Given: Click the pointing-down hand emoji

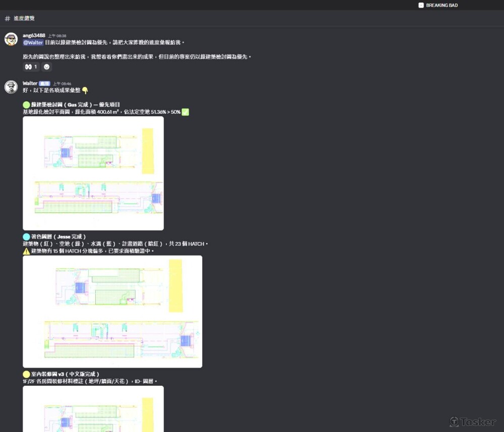Looking at the screenshot, I should tap(85, 91).
